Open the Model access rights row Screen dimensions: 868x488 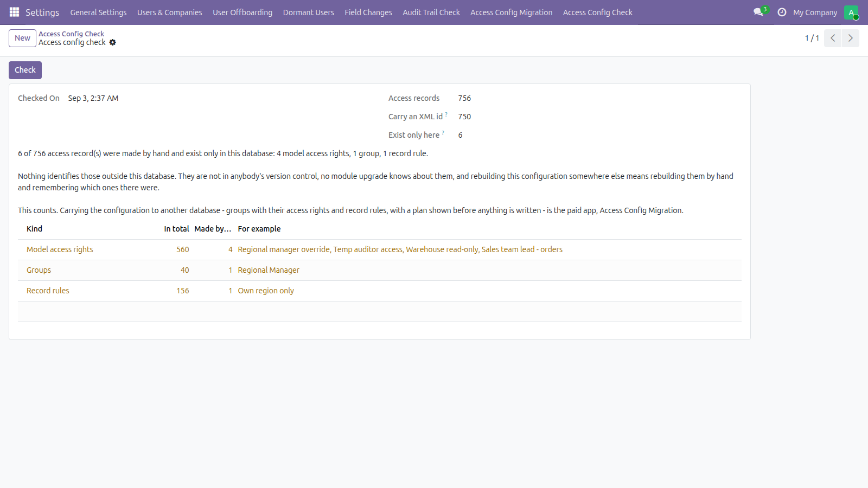tap(380, 249)
